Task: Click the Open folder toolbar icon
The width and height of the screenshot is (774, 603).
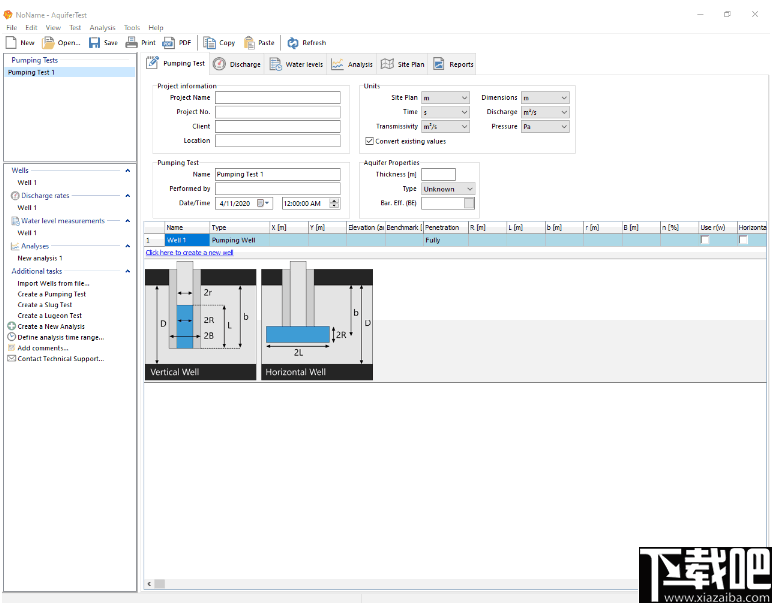Action: coord(48,43)
